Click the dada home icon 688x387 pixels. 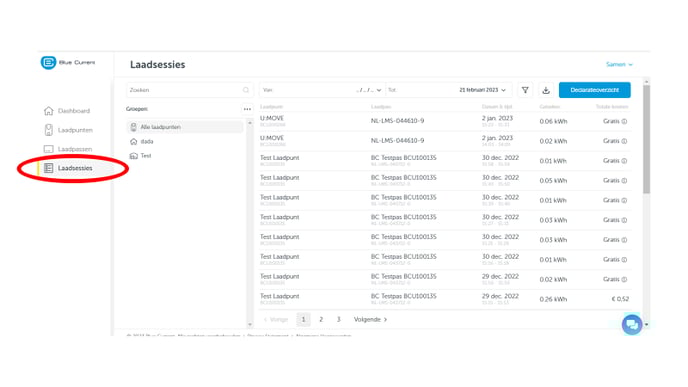pos(133,141)
